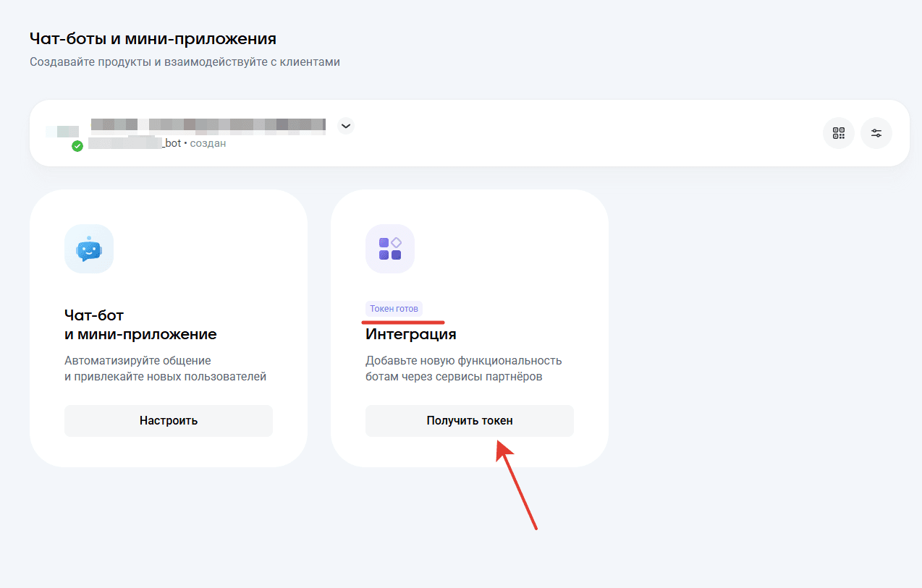Expand the bot selector chevron dropdown

point(346,126)
